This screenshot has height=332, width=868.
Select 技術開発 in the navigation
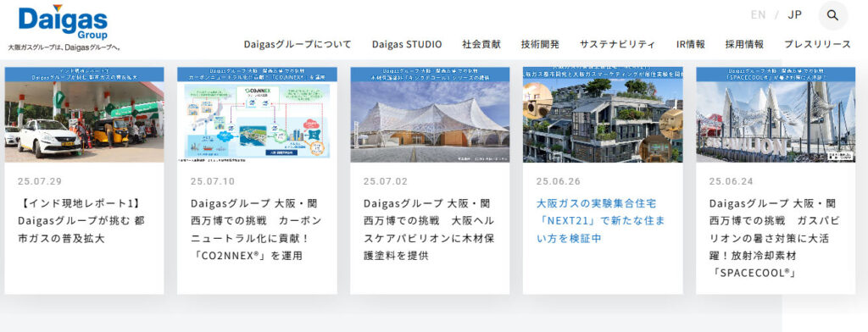[540, 44]
